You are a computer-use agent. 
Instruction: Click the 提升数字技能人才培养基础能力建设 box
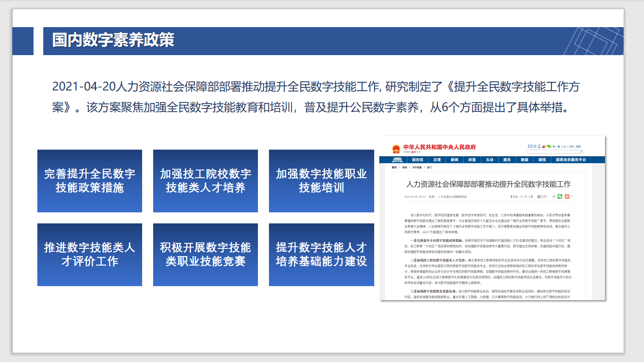point(321,255)
